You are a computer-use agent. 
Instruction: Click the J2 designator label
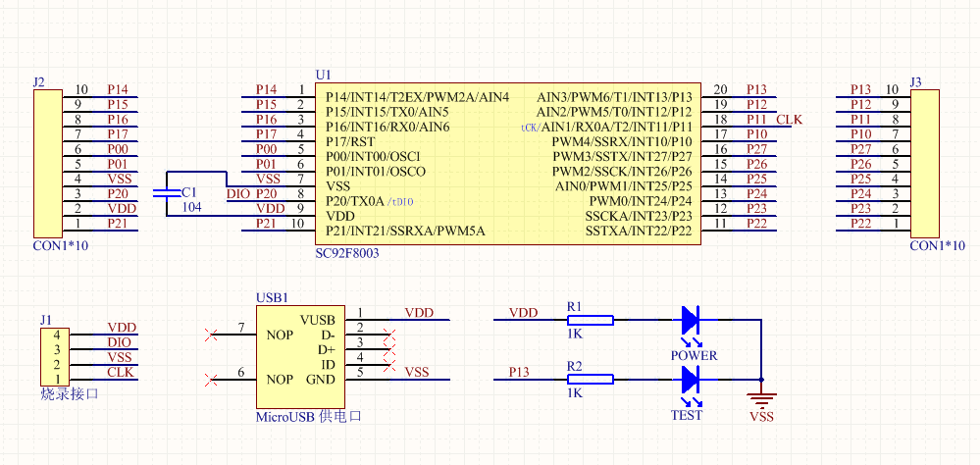tap(39, 81)
